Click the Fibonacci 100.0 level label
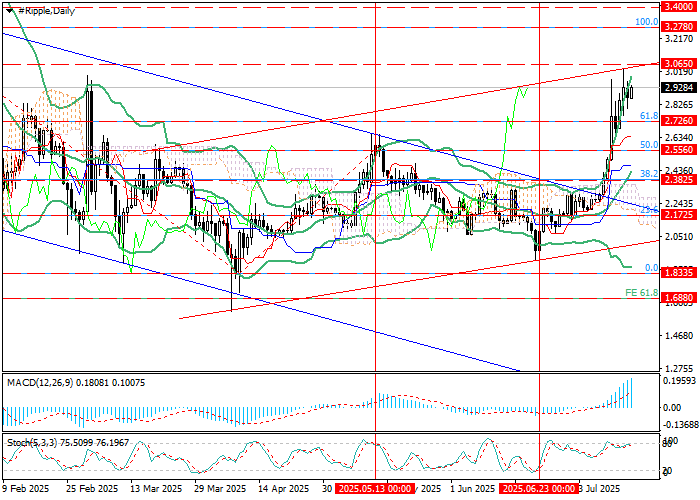The width and height of the screenshot is (700, 500). click(646, 21)
